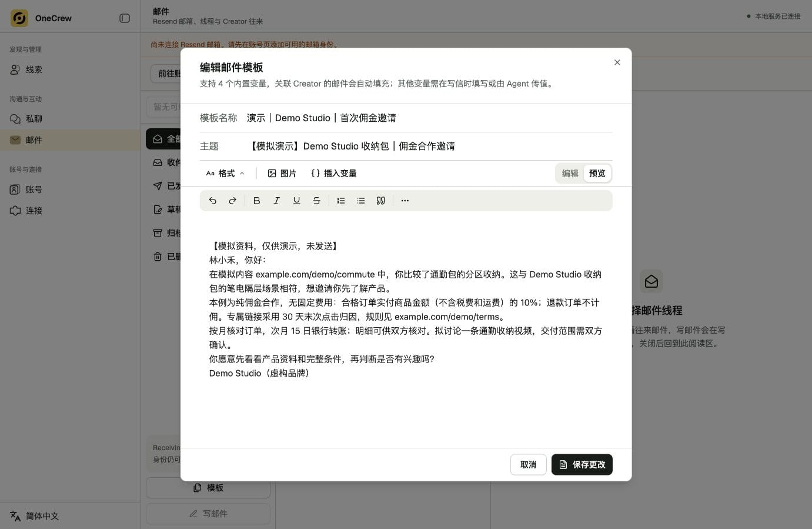This screenshot has height=529, width=812.
Task: Open 连接 connections in sidebar
Action: (x=71, y=211)
